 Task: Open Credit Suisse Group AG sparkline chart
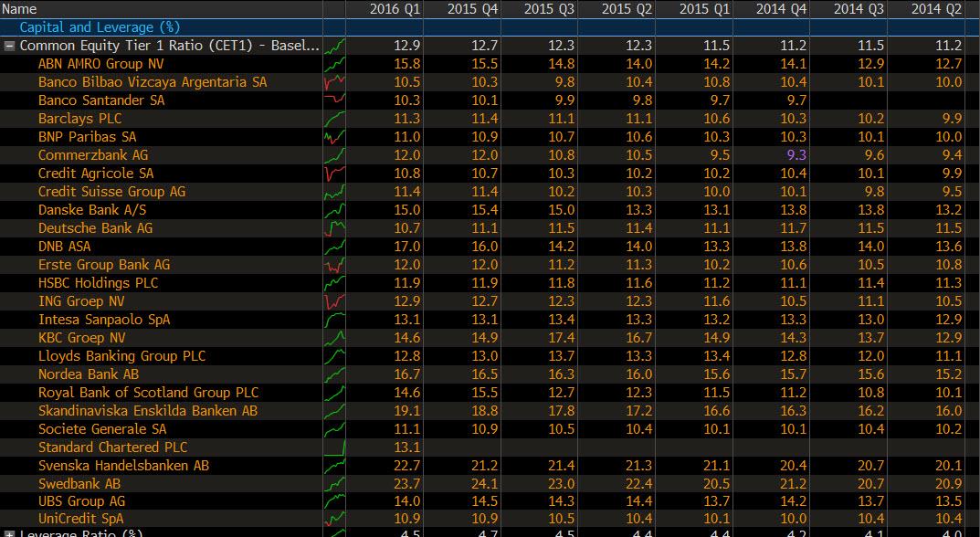coord(334,191)
